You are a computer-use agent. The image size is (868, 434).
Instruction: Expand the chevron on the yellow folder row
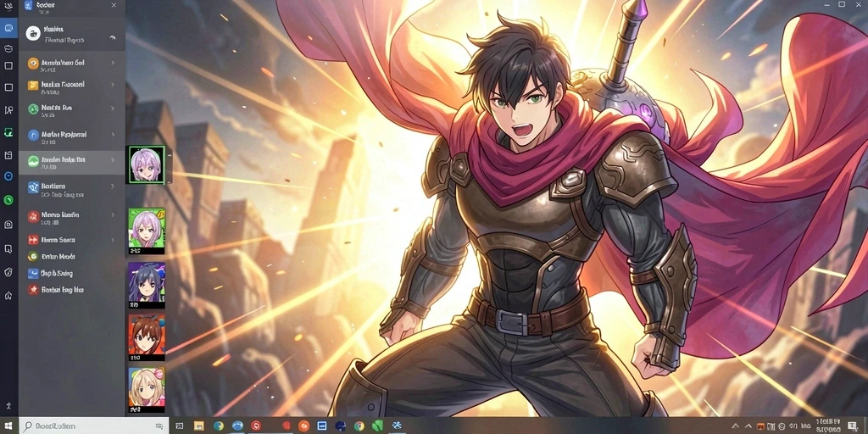113,85
